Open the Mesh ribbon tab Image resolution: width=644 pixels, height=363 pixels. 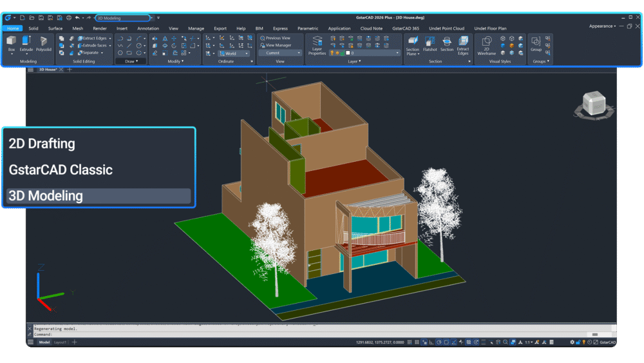[78, 28]
